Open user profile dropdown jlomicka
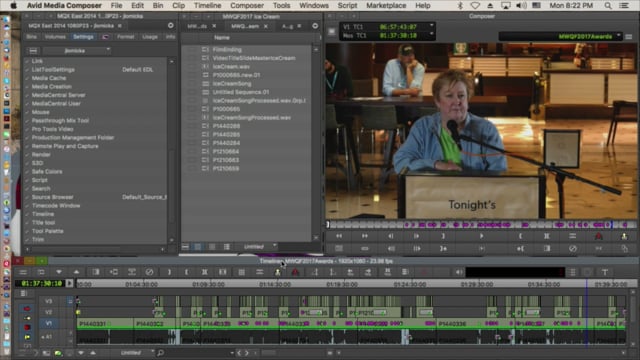640x360 pixels. 77,51
